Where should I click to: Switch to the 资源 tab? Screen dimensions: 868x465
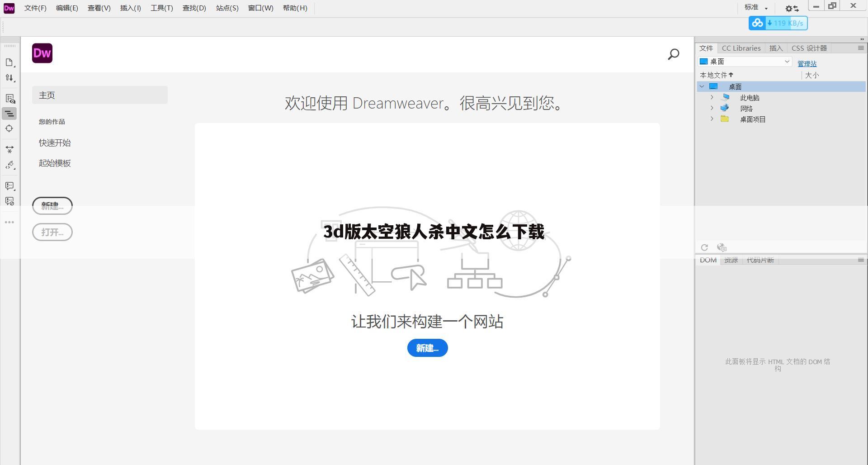click(731, 260)
